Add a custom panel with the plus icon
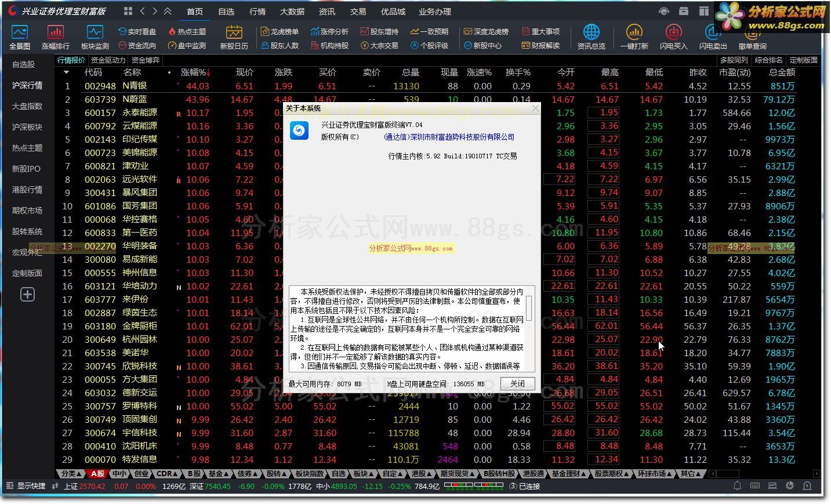Image resolution: width=831 pixels, height=504 pixels. coord(27,295)
